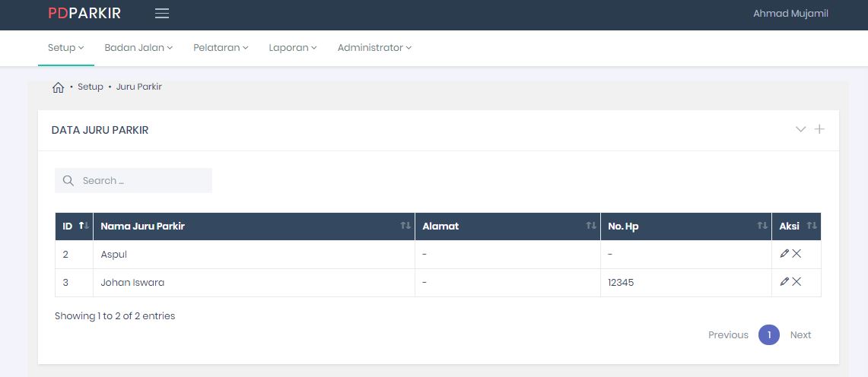Sort table by ID column
This screenshot has width=868, height=377.
pos(74,227)
